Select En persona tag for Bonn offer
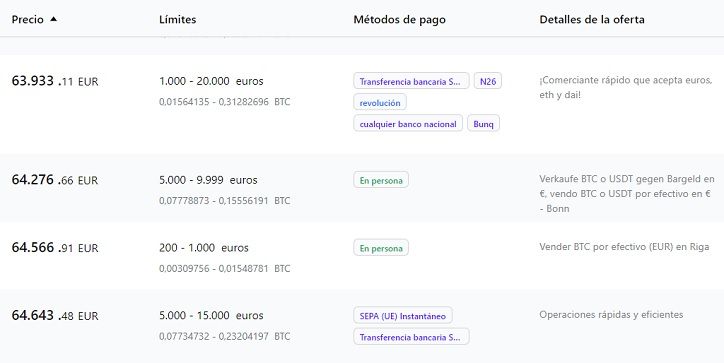 click(381, 180)
